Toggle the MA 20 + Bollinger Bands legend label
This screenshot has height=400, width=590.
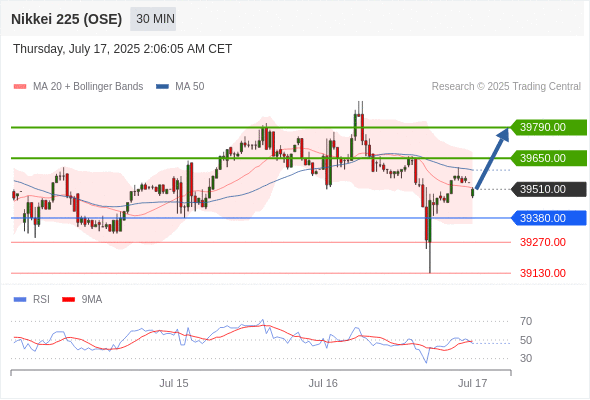(x=88, y=87)
